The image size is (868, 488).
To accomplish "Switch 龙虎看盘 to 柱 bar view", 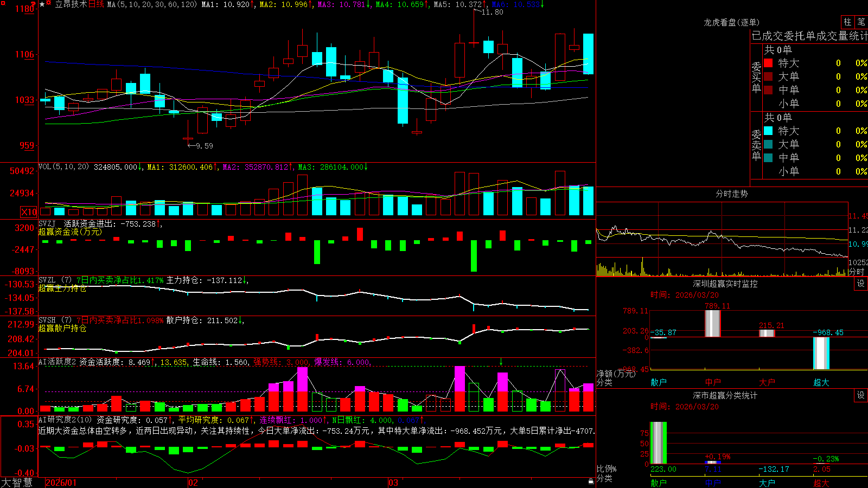I will 847,22.
